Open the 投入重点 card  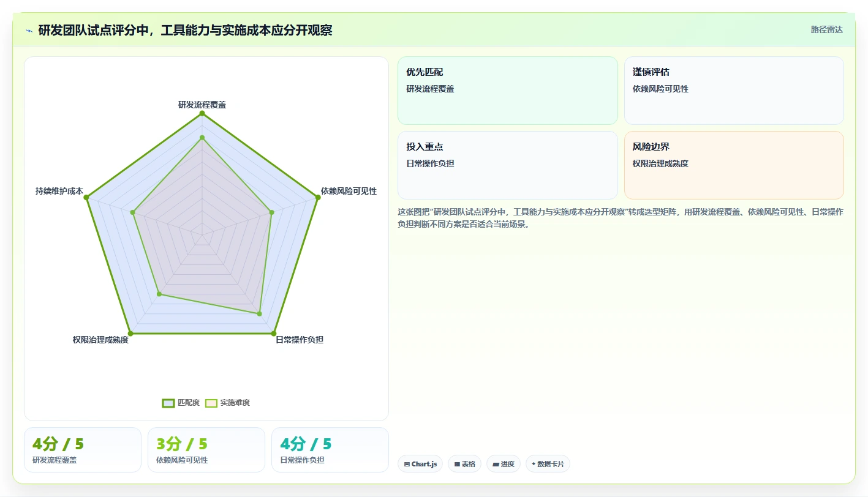[508, 165]
